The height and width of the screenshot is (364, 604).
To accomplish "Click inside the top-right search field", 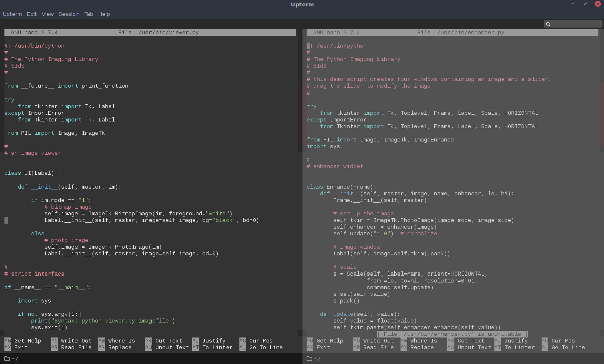I will coord(574,24).
